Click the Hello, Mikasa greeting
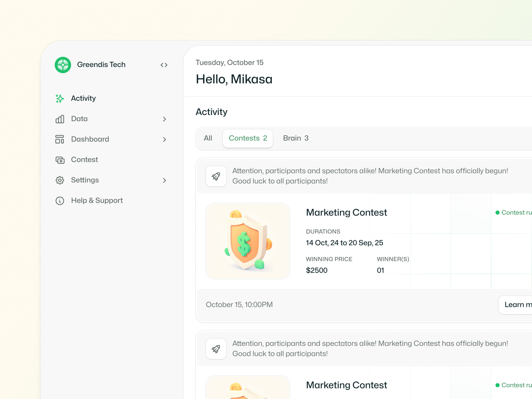The image size is (532, 399). tap(234, 79)
